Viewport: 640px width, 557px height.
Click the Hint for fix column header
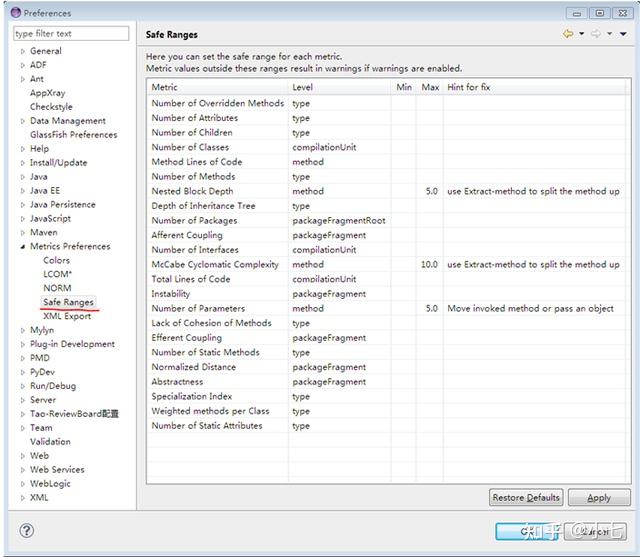[x=534, y=87]
